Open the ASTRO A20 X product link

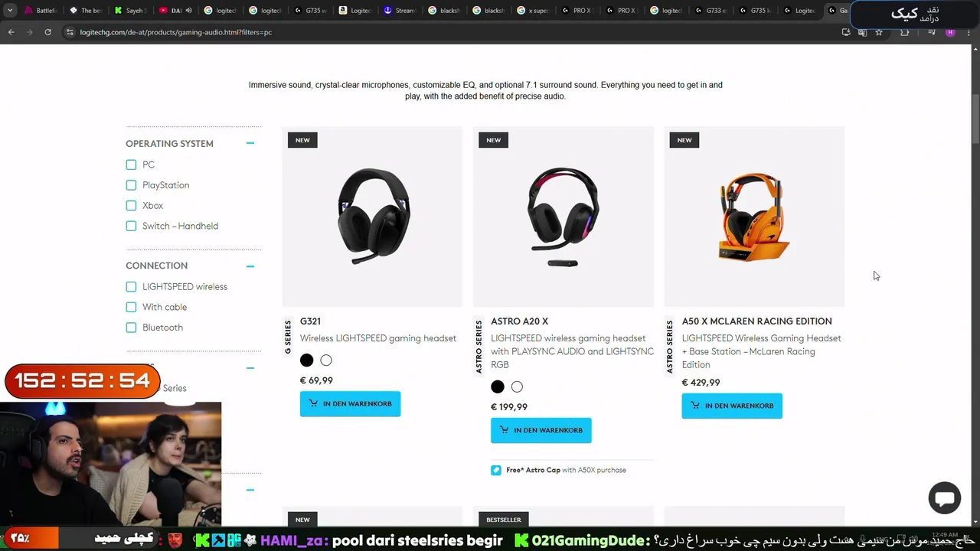tap(519, 321)
